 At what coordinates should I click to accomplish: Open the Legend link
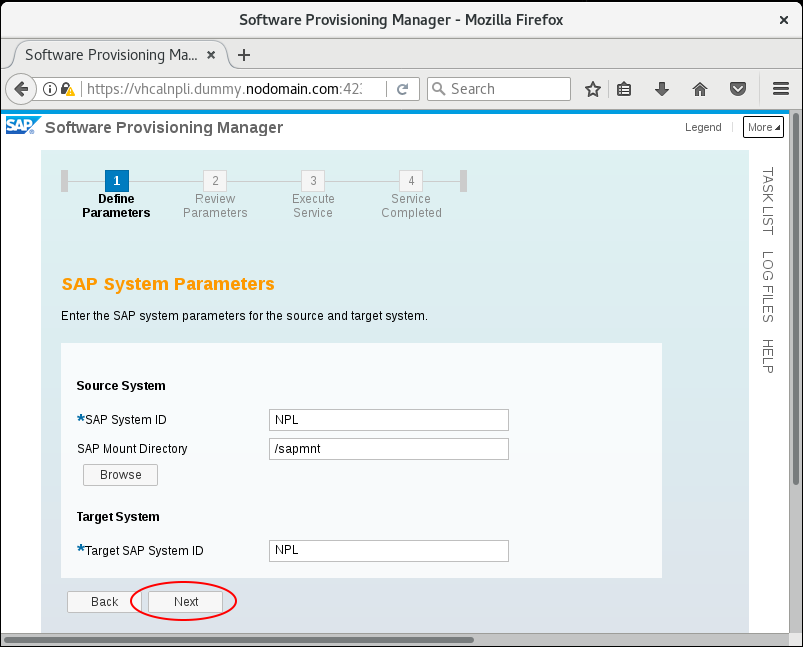[703, 127]
